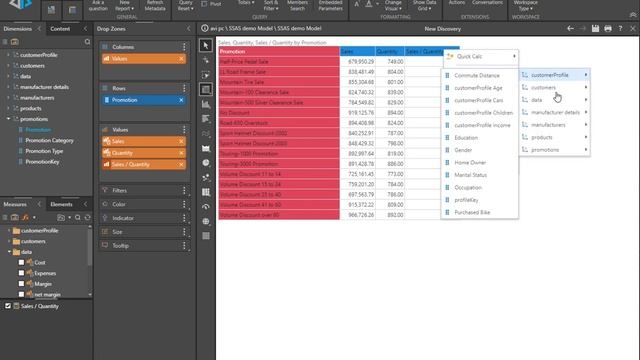Screen dimensions: 640x360
Task: Toggle the Pivot checkbox in ribbon
Action: (204, 4)
